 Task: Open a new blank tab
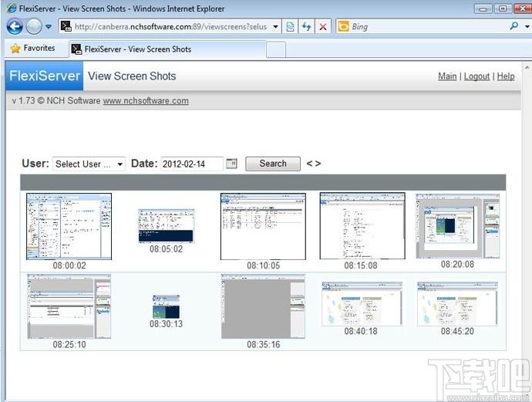(x=276, y=49)
